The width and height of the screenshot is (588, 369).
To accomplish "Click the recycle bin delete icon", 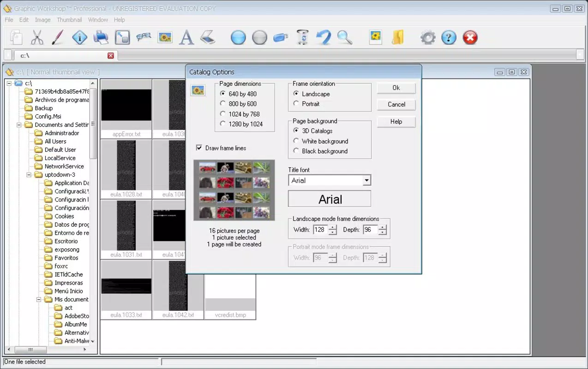I will click(x=302, y=37).
